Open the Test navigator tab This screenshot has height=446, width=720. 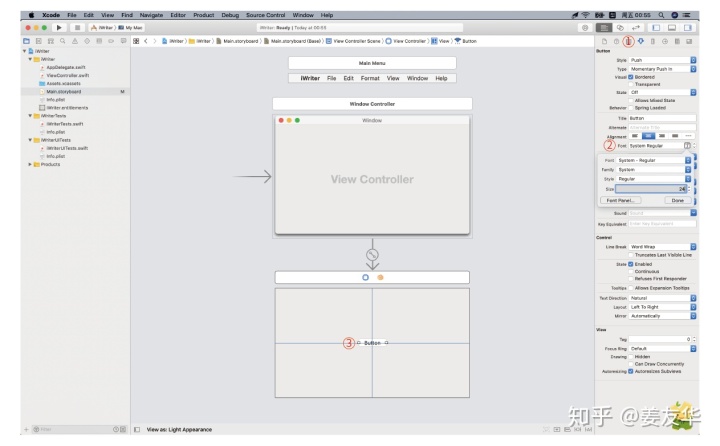tap(87, 41)
